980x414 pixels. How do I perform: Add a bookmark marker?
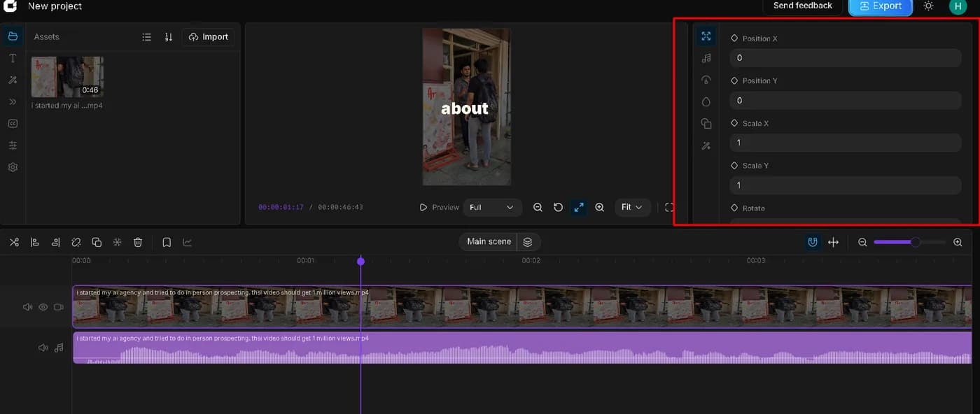coord(167,242)
